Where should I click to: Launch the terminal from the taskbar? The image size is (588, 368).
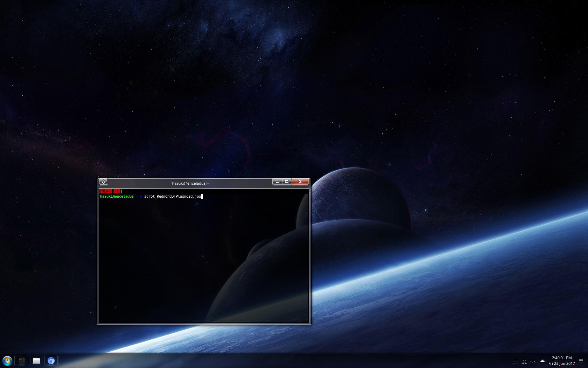pos(22,361)
